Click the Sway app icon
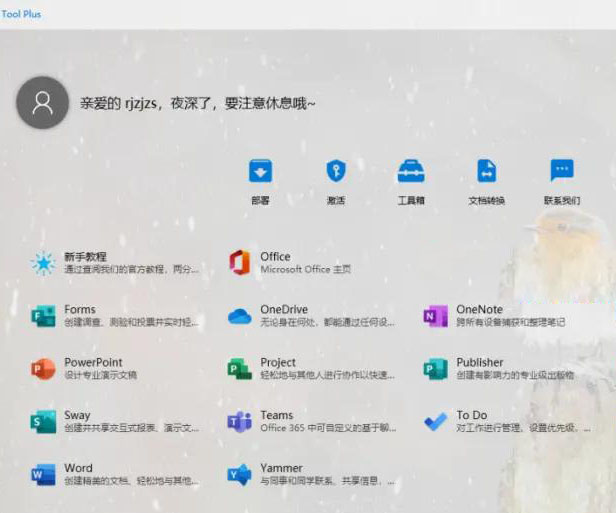Viewport: 616px width, 513px height. tap(43, 421)
